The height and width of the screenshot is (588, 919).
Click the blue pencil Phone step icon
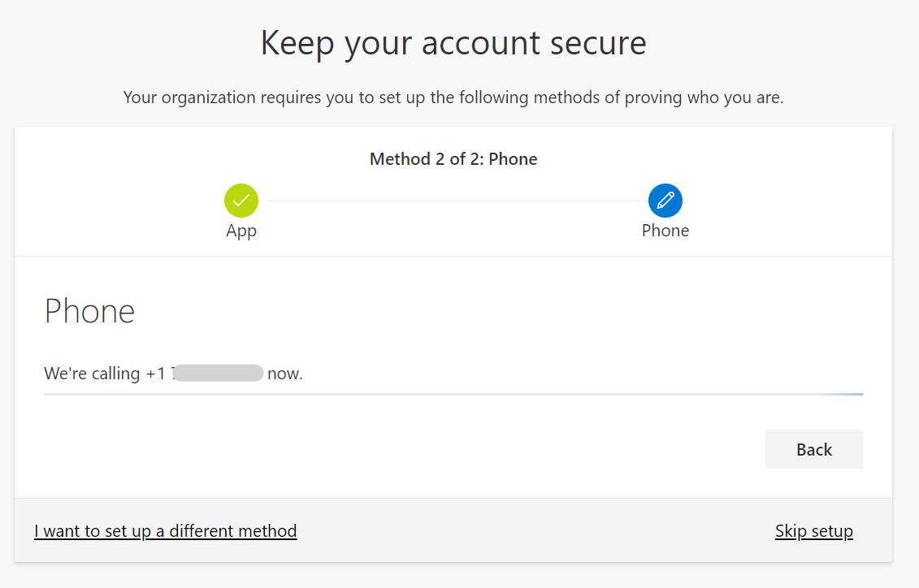pos(665,201)
